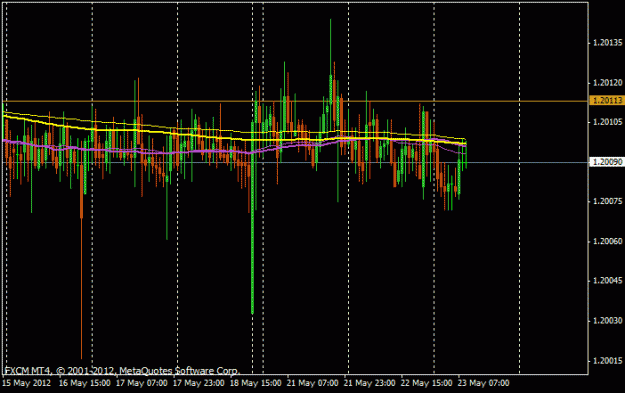Click the 21 May 23:00 time label

click(x=369, y=383)
